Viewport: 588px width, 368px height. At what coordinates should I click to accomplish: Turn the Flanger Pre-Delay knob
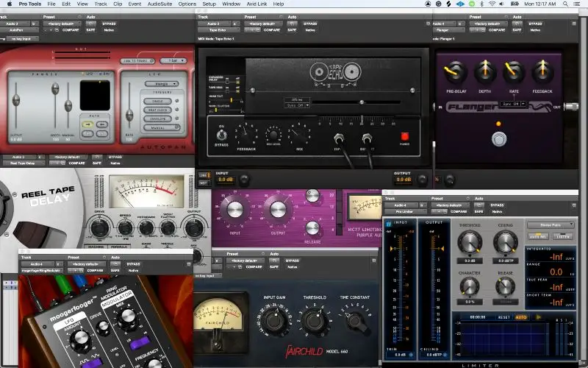(x=455, y=71)
